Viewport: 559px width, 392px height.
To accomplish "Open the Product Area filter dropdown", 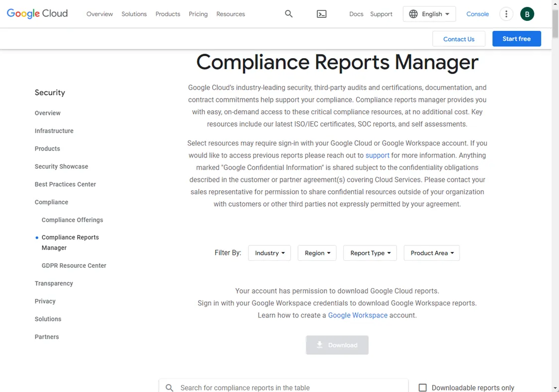I will click(x=431, y=253).
